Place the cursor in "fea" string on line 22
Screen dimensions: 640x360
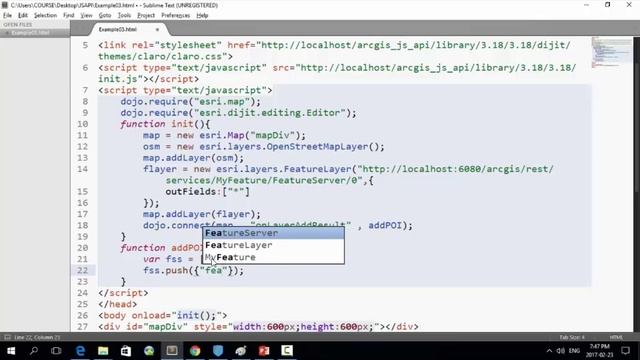213,270
